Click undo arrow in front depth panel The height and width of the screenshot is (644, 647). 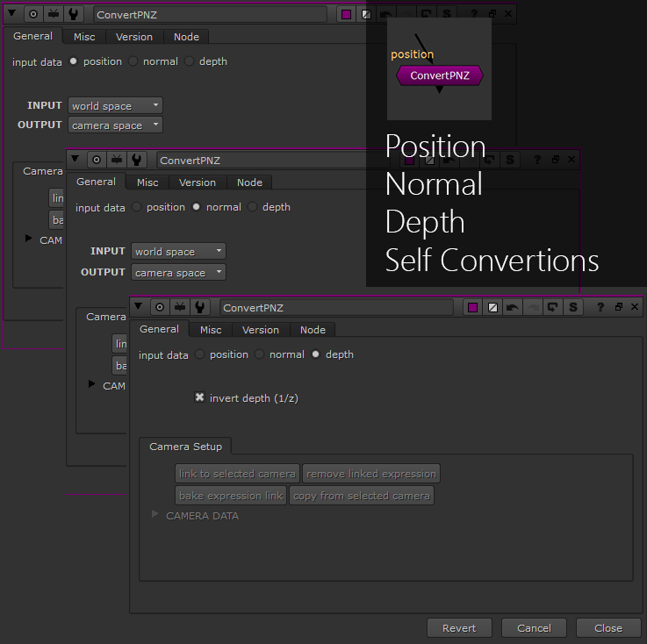(513, 307)
